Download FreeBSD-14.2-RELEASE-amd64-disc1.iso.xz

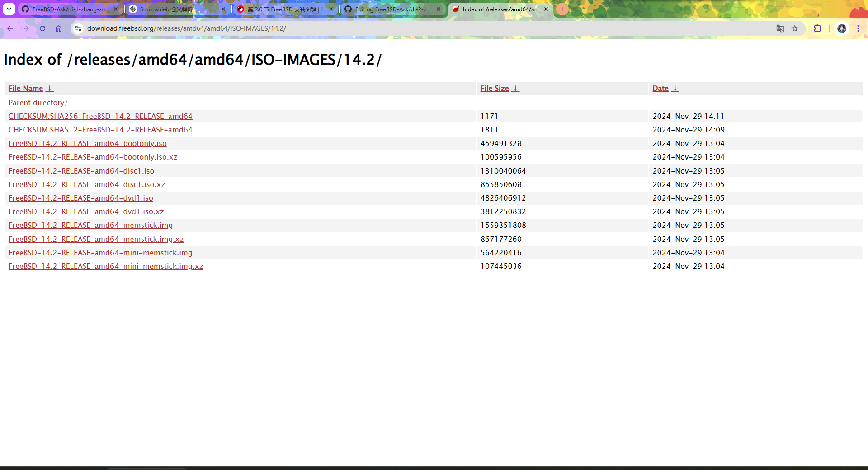(87, 185)
